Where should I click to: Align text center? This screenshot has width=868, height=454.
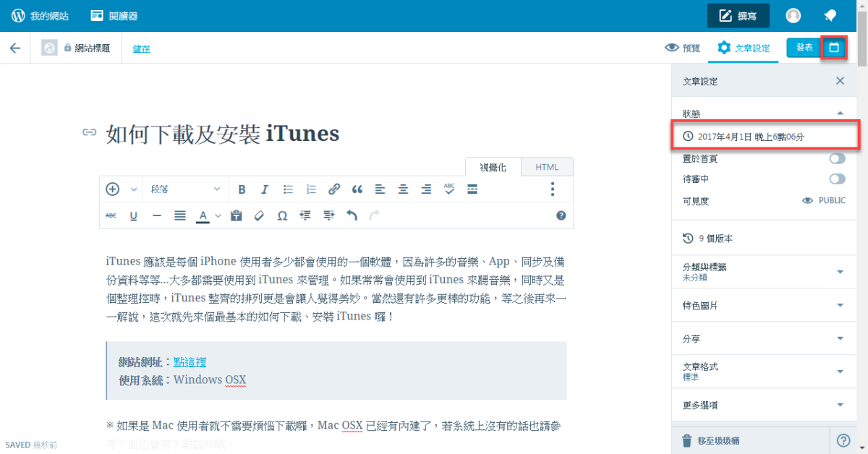click(403, 189)
